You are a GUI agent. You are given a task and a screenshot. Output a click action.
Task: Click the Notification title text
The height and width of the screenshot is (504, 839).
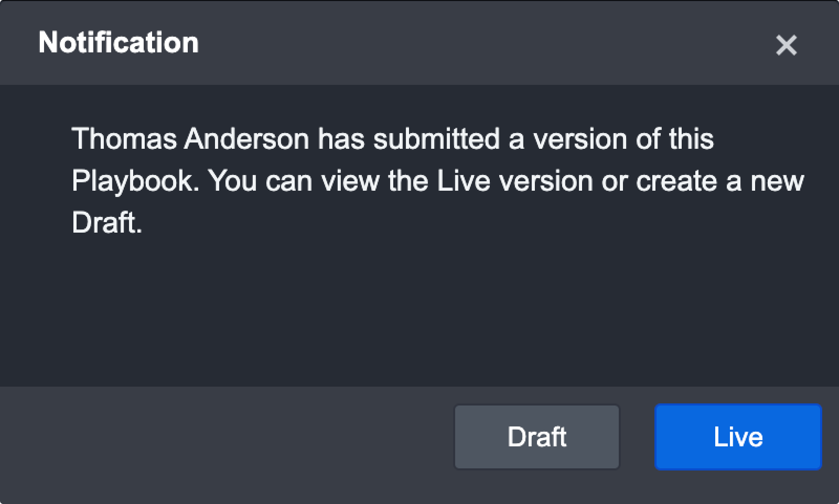tap(119, 42)
